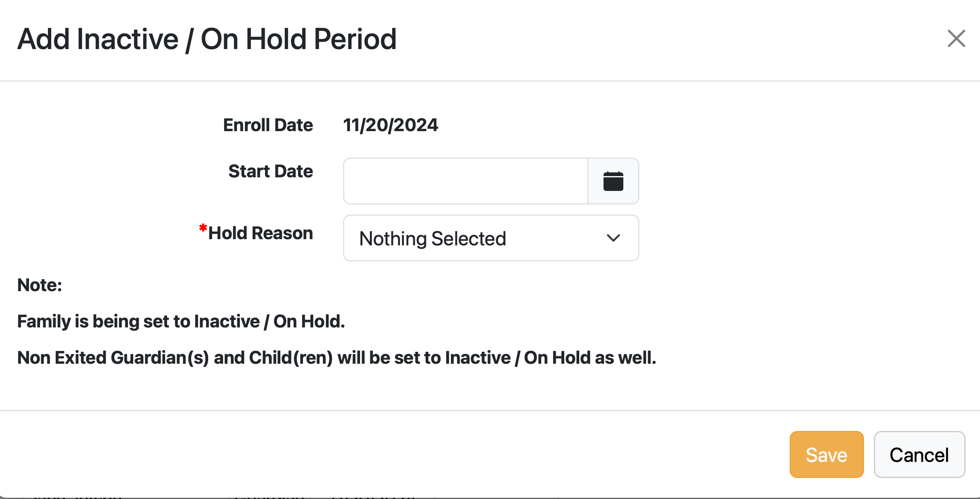Click the dimmed page strip below the dialog

click(x=490, y=498)
